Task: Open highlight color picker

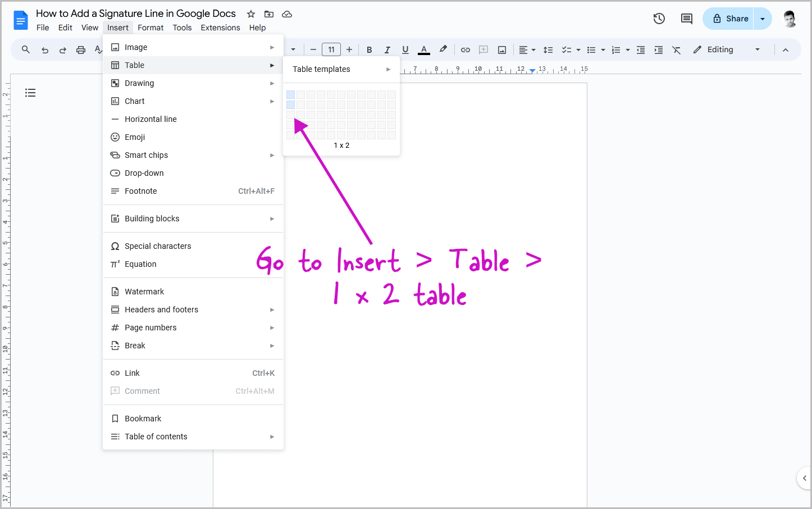Action: point(443,49)
